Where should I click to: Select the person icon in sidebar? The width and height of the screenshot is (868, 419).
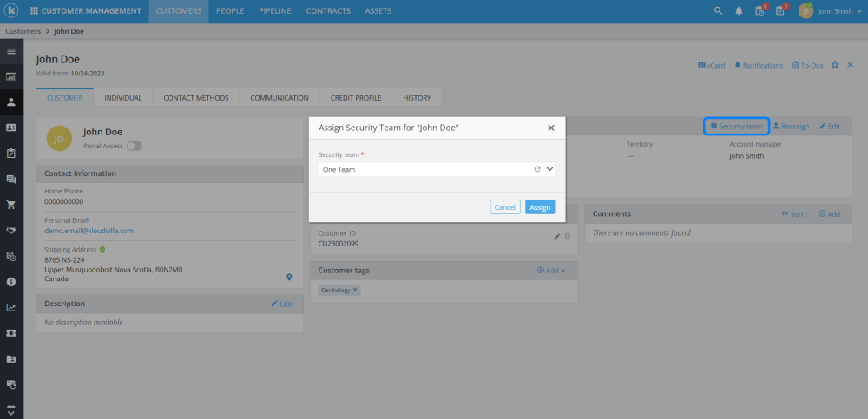click(x=11, y=101)
